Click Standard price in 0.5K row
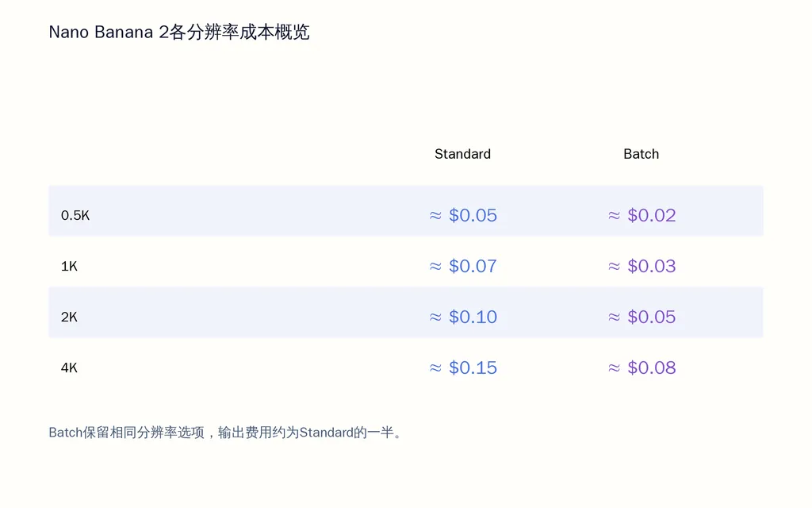Viewport: 812px width, 508px height. coord(463,215)
